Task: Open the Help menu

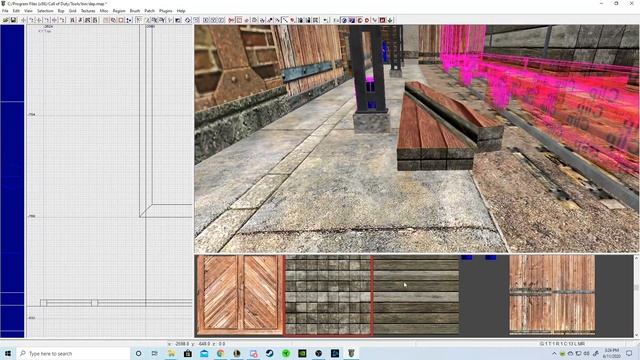Action: coord(181,11)
